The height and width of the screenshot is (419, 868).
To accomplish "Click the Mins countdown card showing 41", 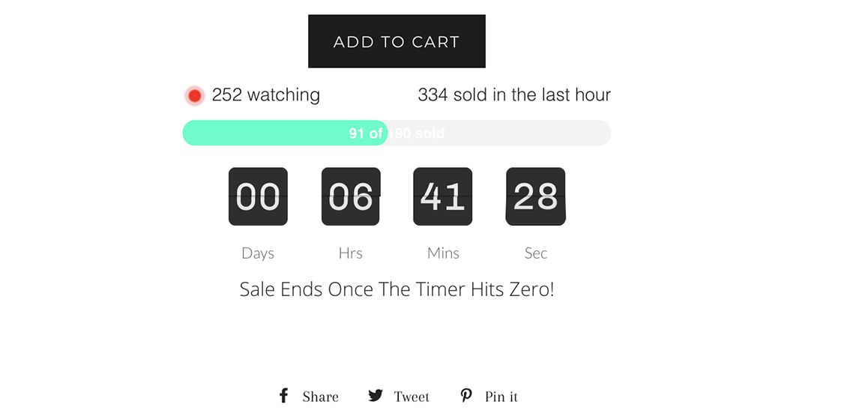I will click(x=443, y=196).
